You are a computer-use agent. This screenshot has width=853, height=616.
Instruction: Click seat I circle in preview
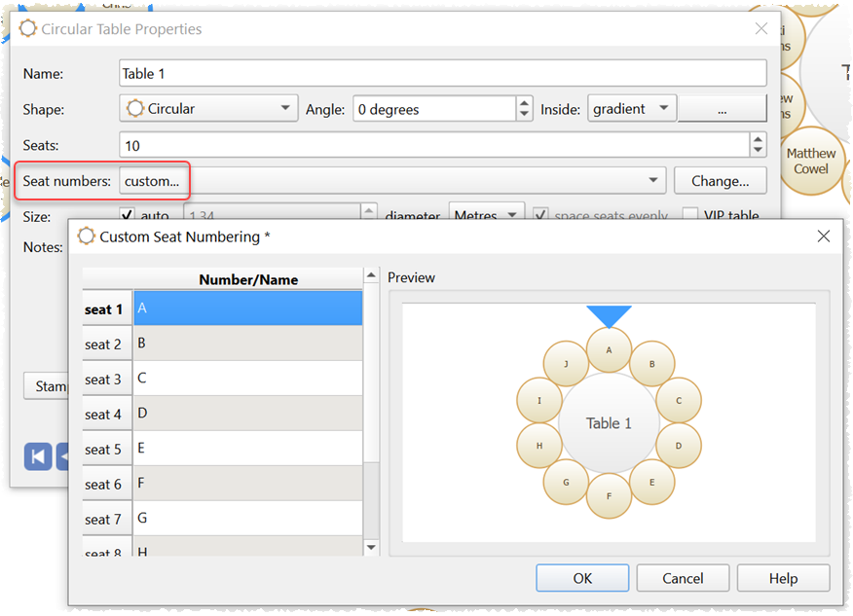[x=539, y=401]
